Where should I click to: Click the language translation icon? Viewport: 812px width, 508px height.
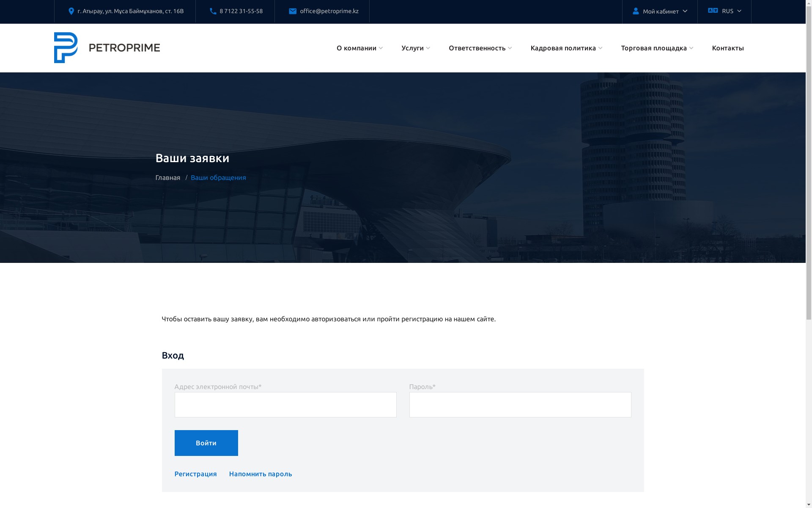tap(713, 11)
